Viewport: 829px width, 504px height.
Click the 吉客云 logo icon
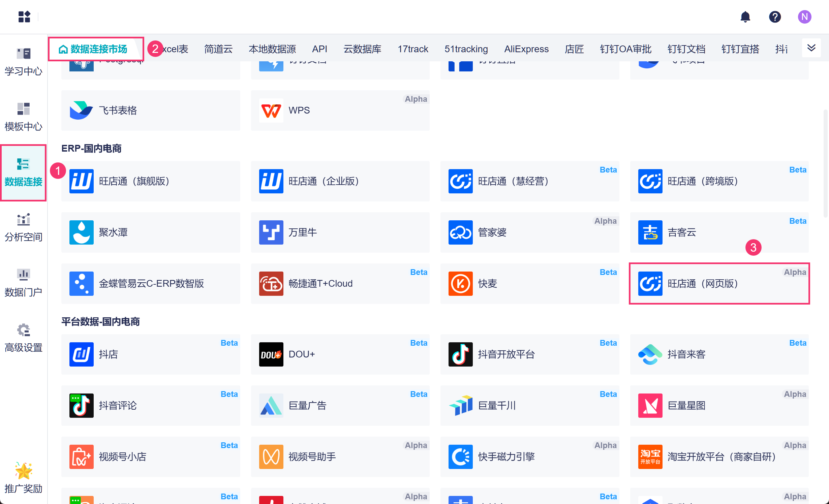click(x=650, y=232)
